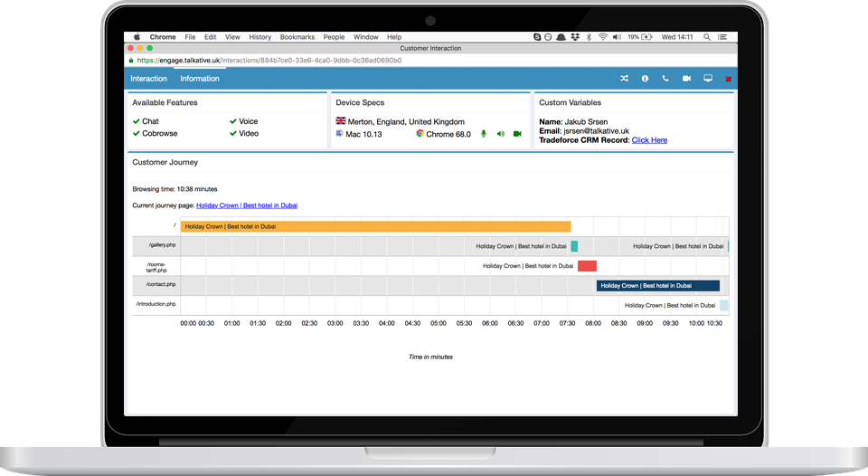Open the Bookmarks menu
Viewport: 868px width, 476px height.
tap(297, 37)
